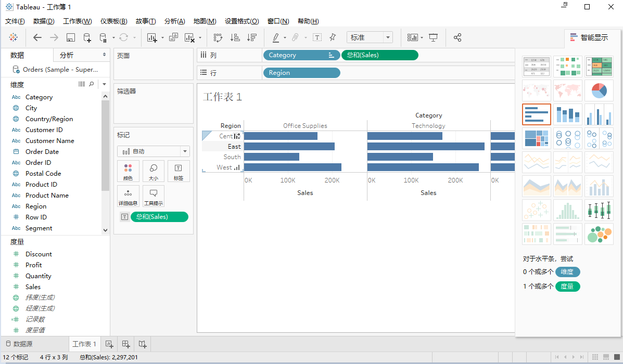Click the save workbook icon
This screenshot has width=623, height=364.
(x=71, y=37)
